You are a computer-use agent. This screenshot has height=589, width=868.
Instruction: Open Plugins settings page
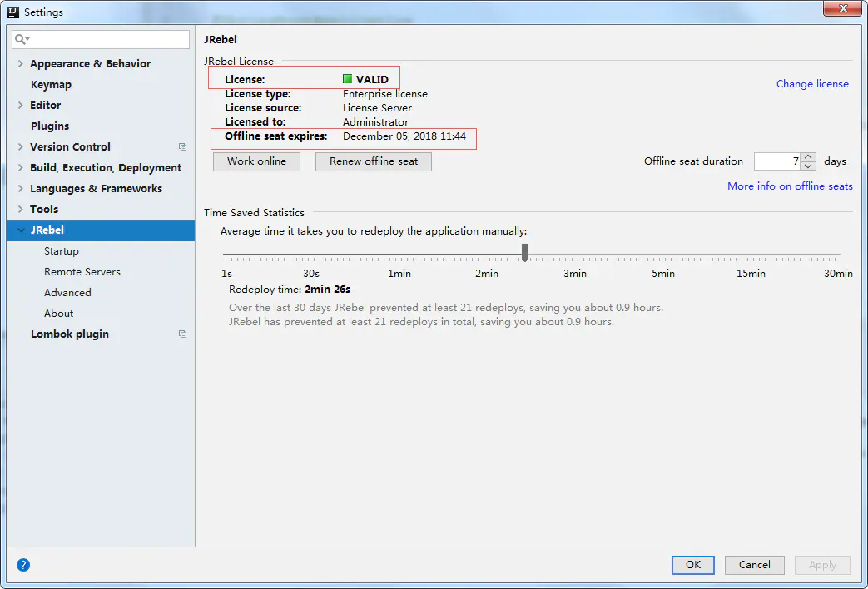pos(50,126)
